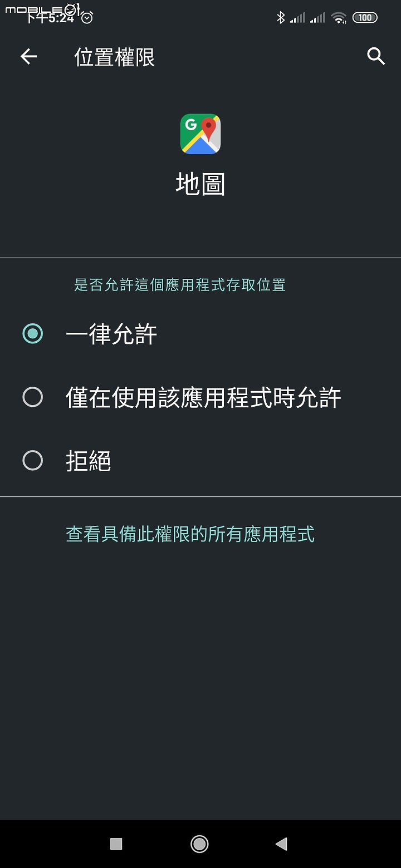Tap the Wi-Fi status icon
The width and height of the screenshot is (401, 868).
339,18
